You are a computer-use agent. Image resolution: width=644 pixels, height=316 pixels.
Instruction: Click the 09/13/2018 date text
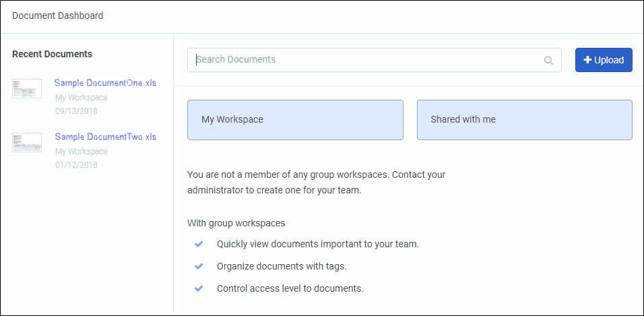point(76,111)
